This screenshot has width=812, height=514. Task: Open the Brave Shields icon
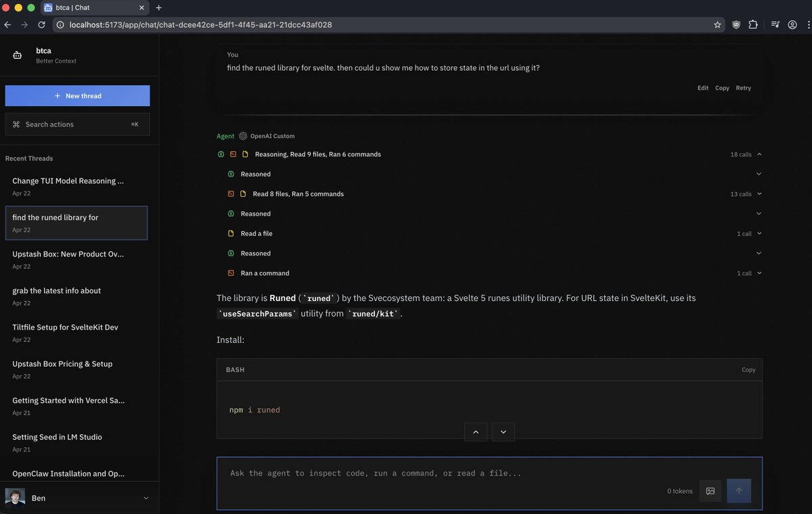click(736, 24)
